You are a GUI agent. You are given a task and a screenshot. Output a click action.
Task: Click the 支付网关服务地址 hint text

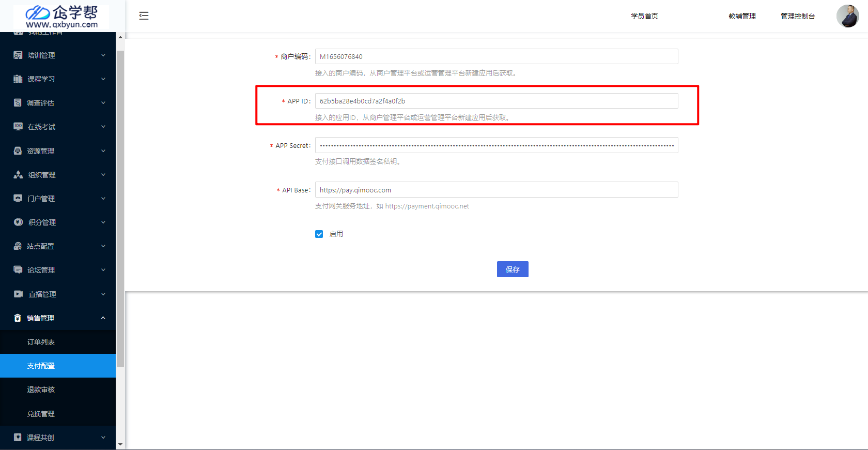click(x=392, y=206)
